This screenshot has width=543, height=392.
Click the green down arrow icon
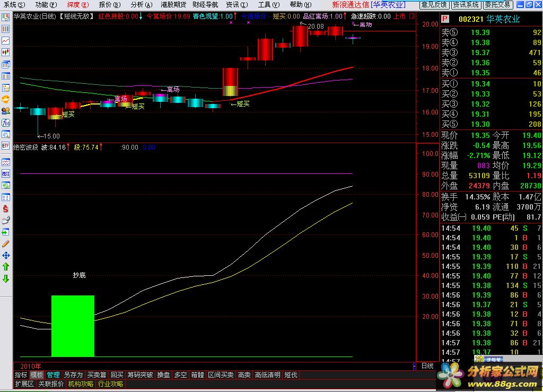point(5,279)
